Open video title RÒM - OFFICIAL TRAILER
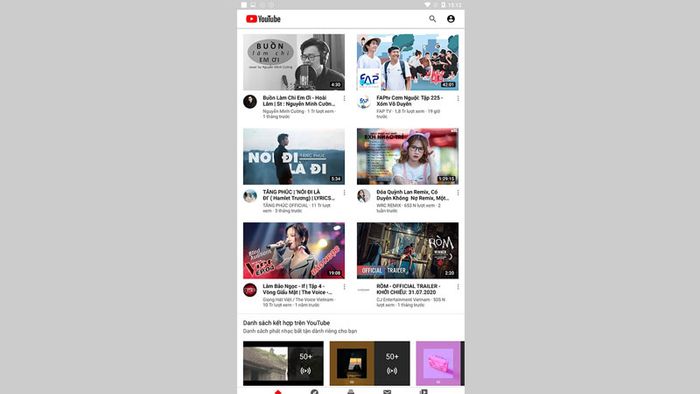Screen dimensions: 700x394 coord(408,289)
